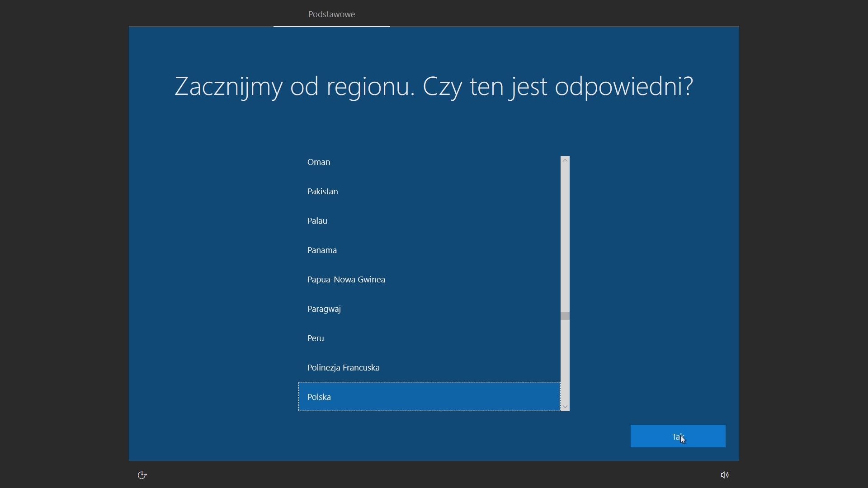This screenshot has height=488, width=868.
Task: Select Polinezja Francuska region
Action: coord(429,367)
